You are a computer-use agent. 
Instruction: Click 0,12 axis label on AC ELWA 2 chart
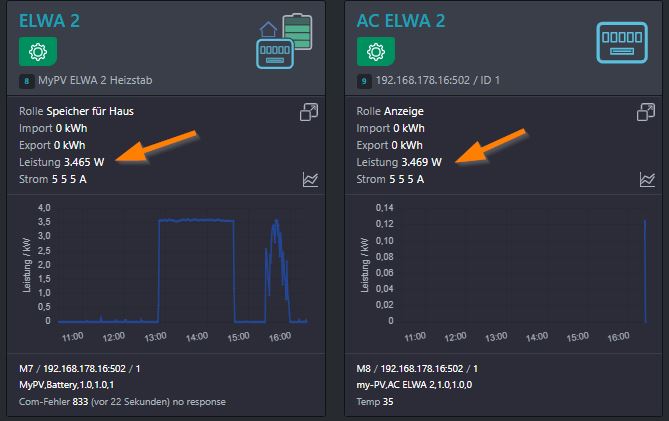(x=384, y=224)
